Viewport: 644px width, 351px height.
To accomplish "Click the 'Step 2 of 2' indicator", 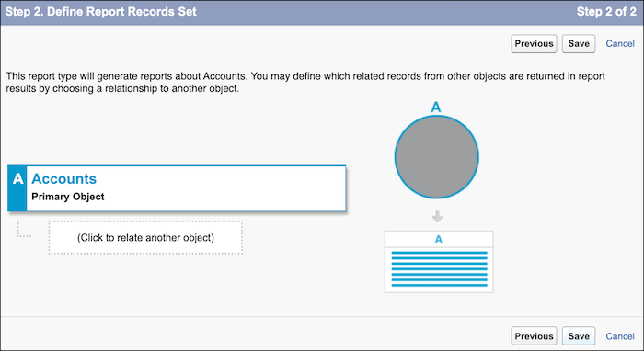I will click(606, 12).
